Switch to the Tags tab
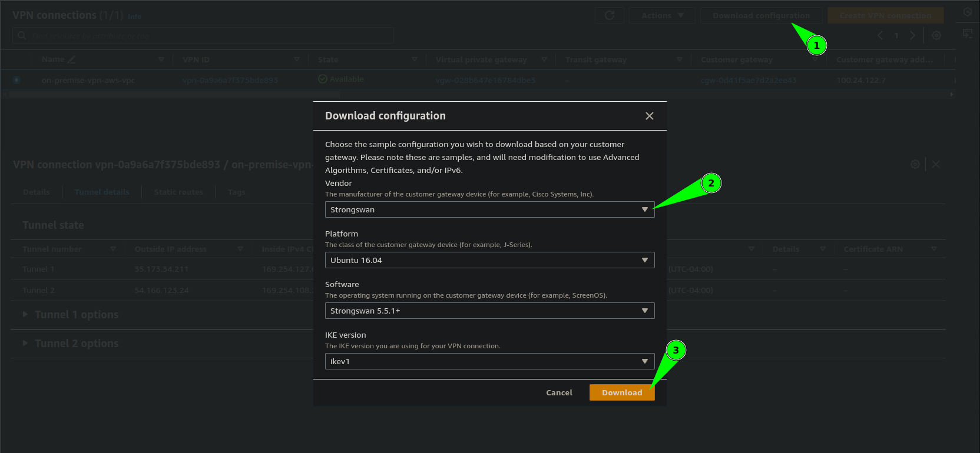 click(236, 192)
